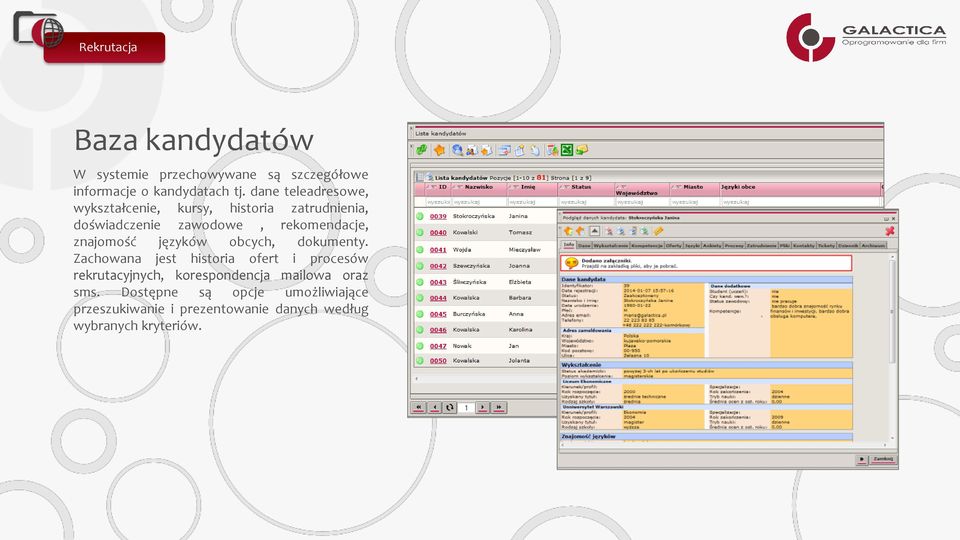960x540 pixels.
Task: Click first orange arrow icon in preview toolbar
Action: [x=568, y=231]
